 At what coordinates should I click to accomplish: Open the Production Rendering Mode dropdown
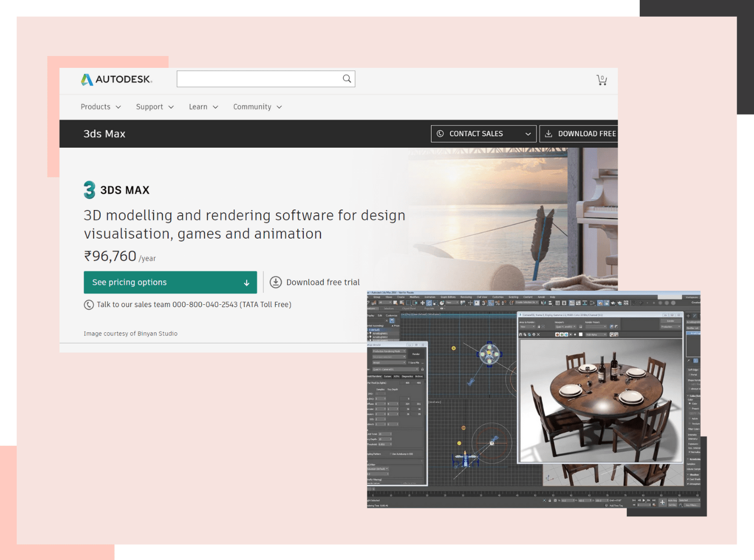point(389,351)
